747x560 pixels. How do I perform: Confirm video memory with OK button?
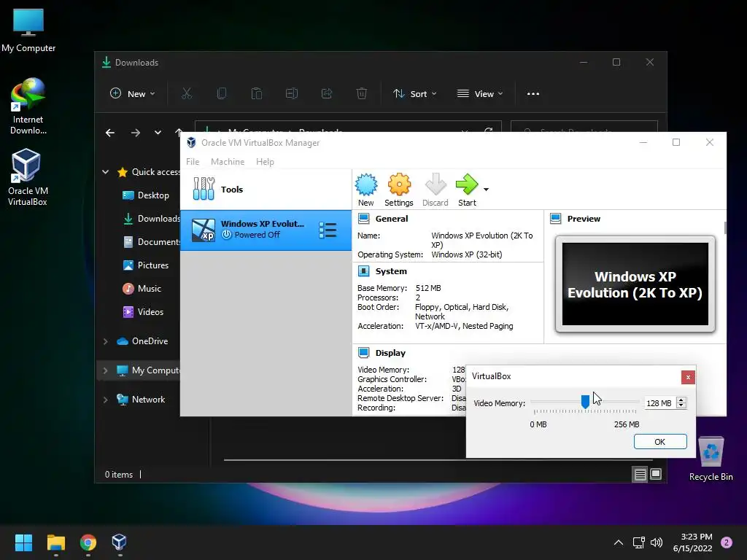(x=659, y=441)
